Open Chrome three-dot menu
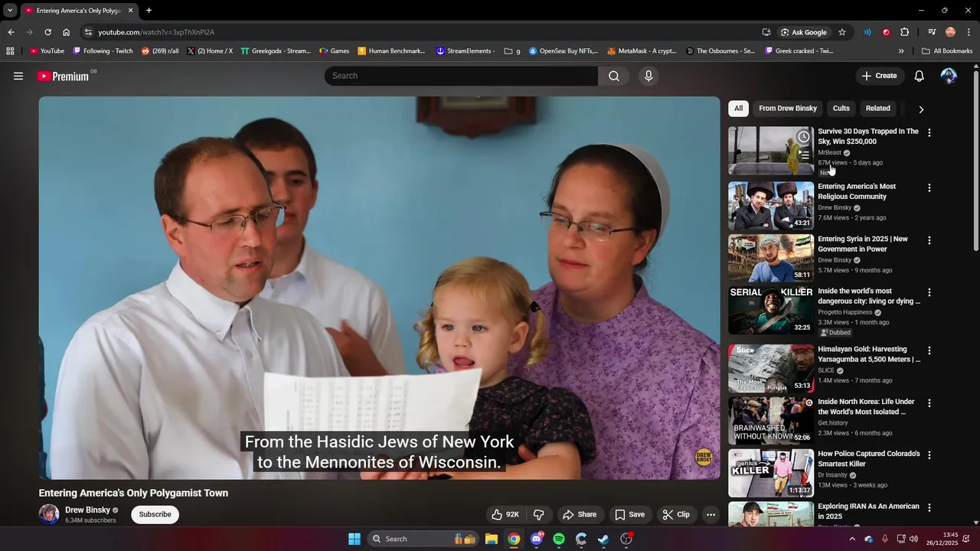The height and width of the screenshot is (551, 980). [x=969, y=32]
